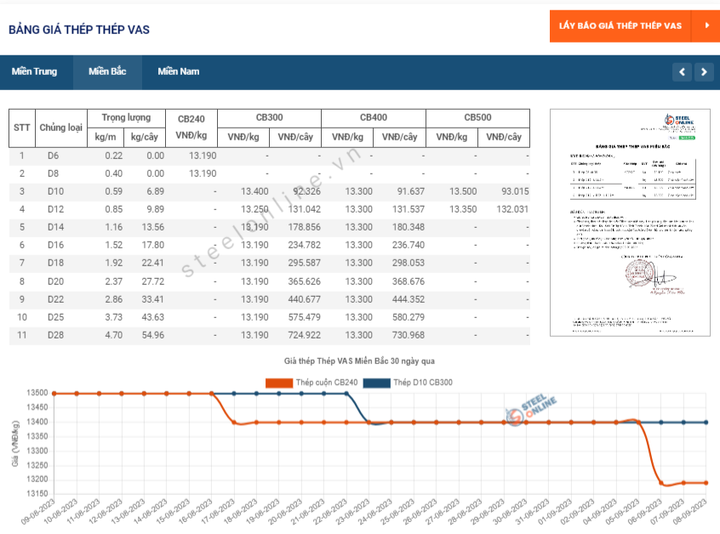The height and width of the screenshot is (534, 720).
Task: Click weight 54.96 in D28 row
Action: pyautogui.click(x=153, y=335)
